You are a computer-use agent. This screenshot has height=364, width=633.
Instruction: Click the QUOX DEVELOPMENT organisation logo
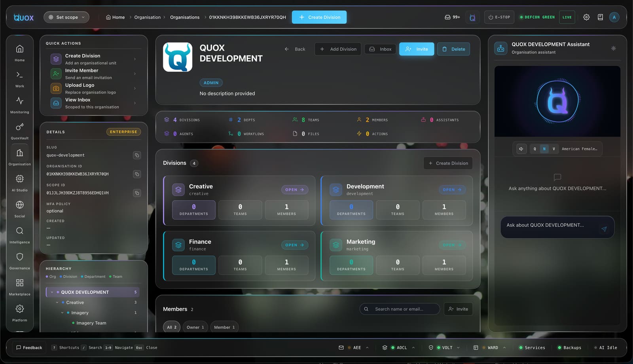coord(178,57)
